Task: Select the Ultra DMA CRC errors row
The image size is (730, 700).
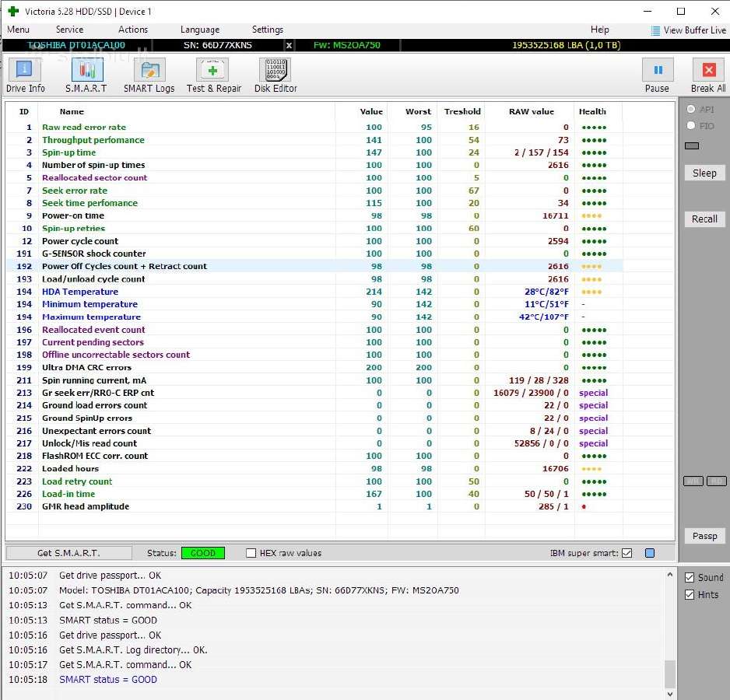Action: [x=314, y=367]
